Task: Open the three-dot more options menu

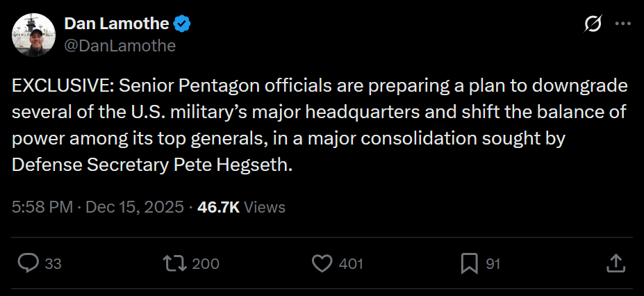Action: (623, 24)
